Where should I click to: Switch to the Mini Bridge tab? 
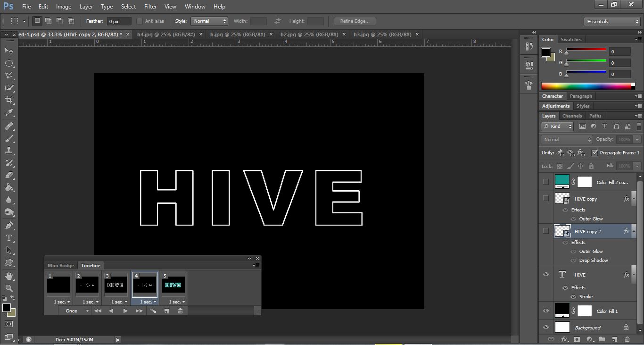tap(61, 266)
